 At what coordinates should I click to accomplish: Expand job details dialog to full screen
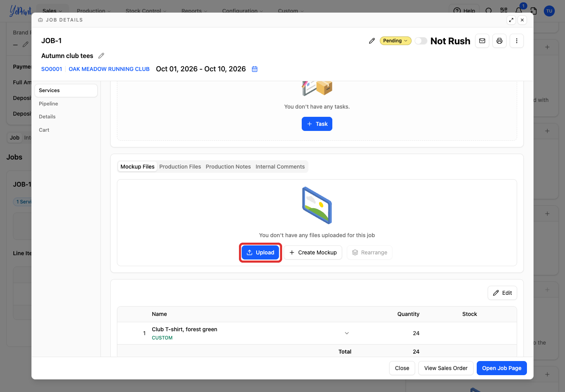pyautogui.click(x=511, y=20)
